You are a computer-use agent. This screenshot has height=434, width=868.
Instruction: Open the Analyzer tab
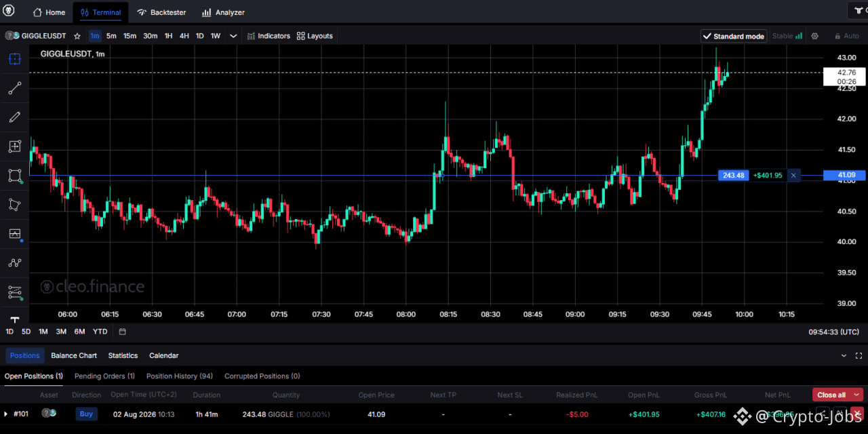223,12
